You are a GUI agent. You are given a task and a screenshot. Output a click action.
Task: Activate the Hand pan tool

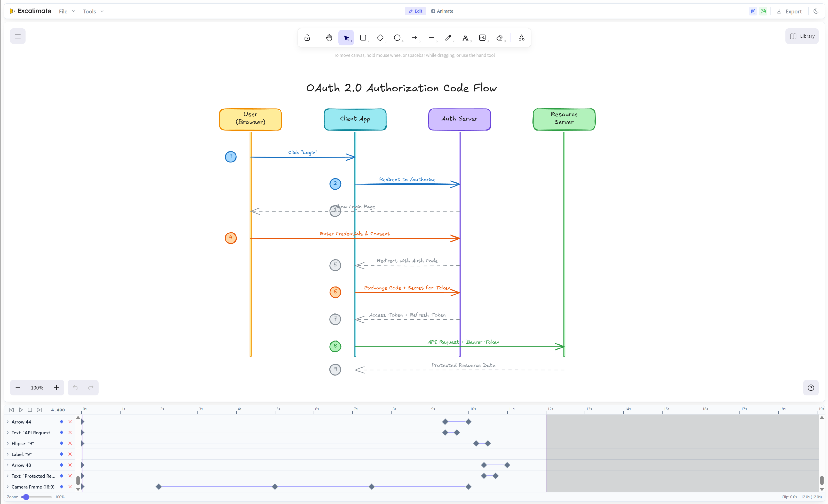coord(329,38)
